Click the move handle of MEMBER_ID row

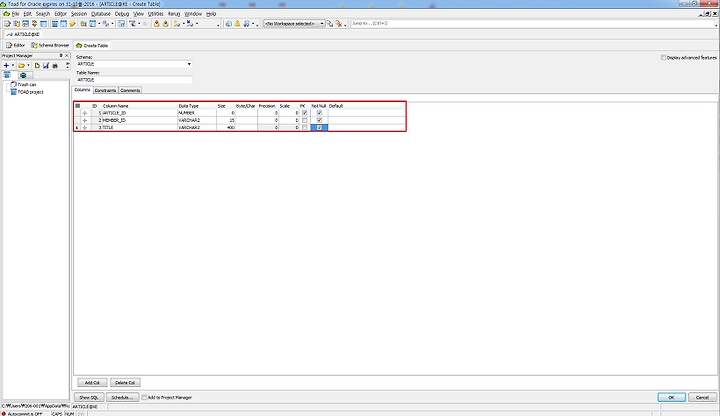pos(85,120)
